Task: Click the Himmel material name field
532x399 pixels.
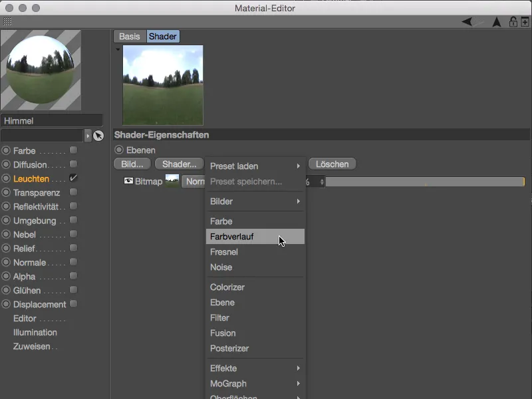Action: (x=52, y=121)
